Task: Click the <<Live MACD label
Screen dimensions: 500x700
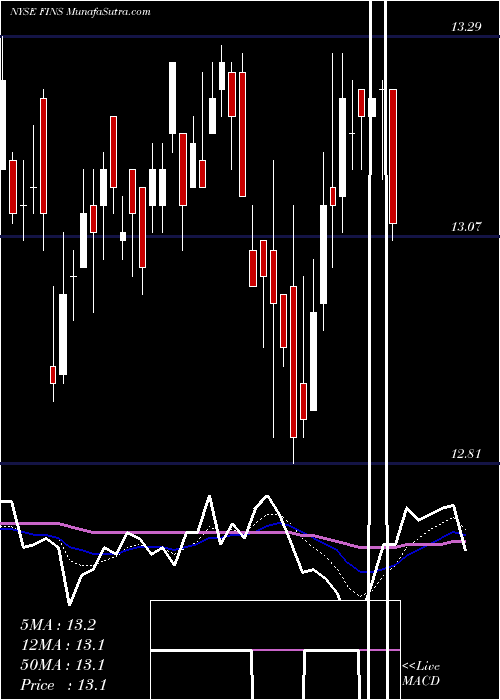Action: tap(421, 673)
